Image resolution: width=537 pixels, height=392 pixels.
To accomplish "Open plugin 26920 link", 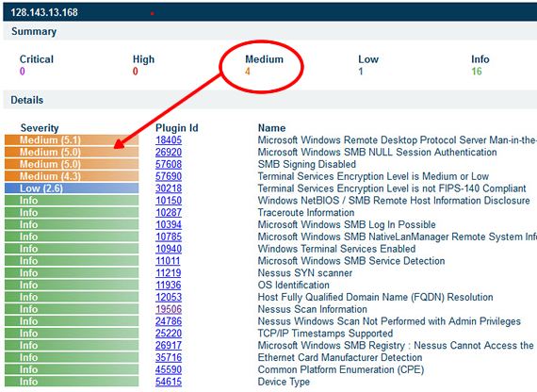I will (x=169, y=152).
